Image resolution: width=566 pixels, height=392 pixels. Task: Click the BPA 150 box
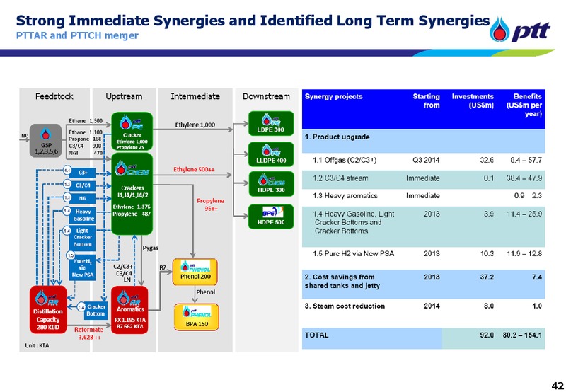[x=197, y=317]
